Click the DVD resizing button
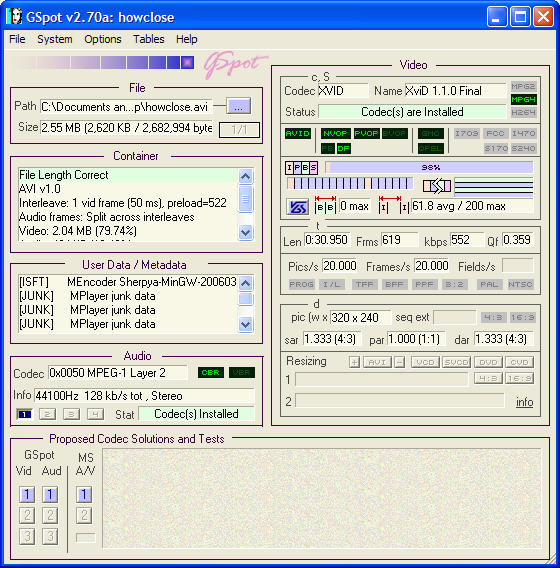The height and width of the screenshot is (568, 560). (x=488, y=362)
